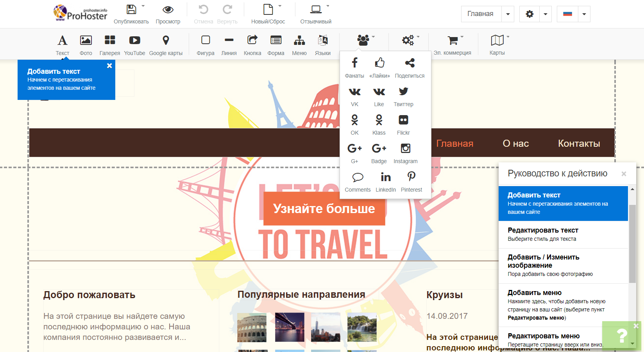
Task: Expand the language flag dropdown
Action: click(x=584, y=14)
